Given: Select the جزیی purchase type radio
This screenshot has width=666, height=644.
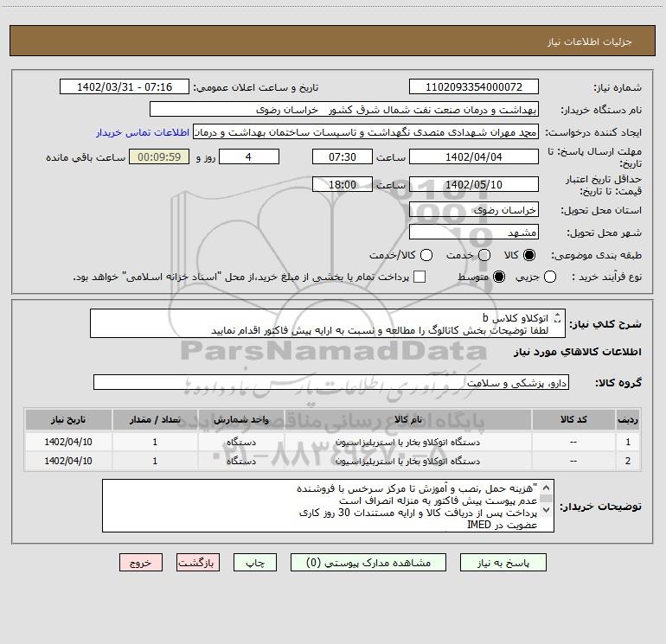Looking at the screenshot, I should [x=550, y=277].
